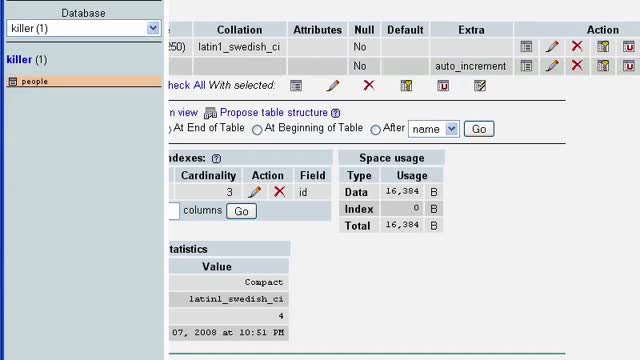Click the people table icon in sidebar

pos(13,82)
